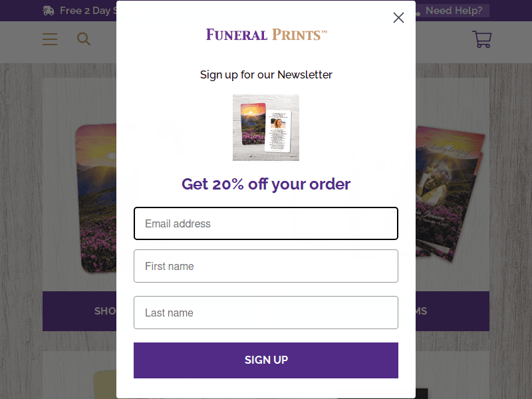Image resolution: width=532 pixels, height=399 pixels.
Task: Click the Free 2 Day Shipping banner
Action: [x=86, y=11]
